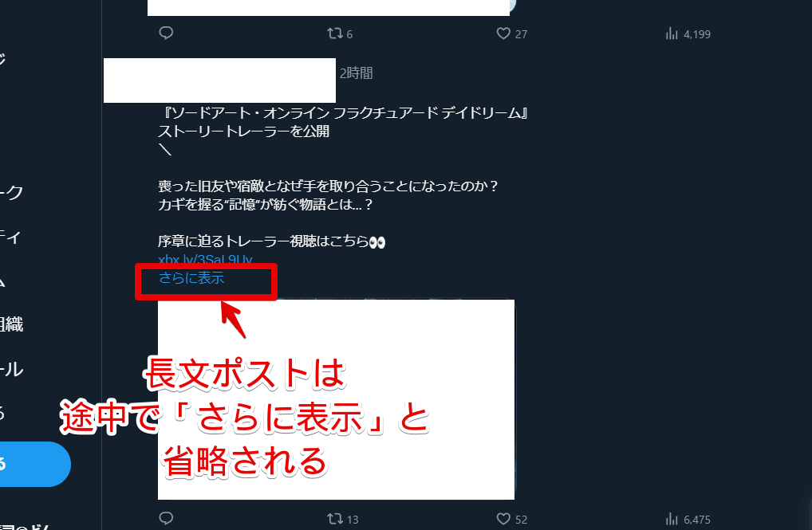Expand post with さらに表示 link
Viewport: 812px width, 530px height.
pos(191,278)
